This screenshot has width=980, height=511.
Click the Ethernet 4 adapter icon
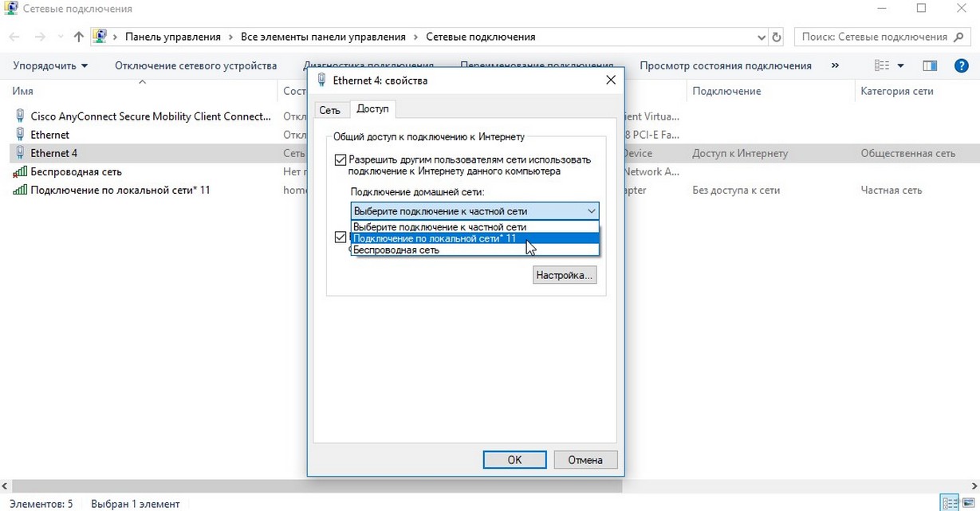[20, 153]
